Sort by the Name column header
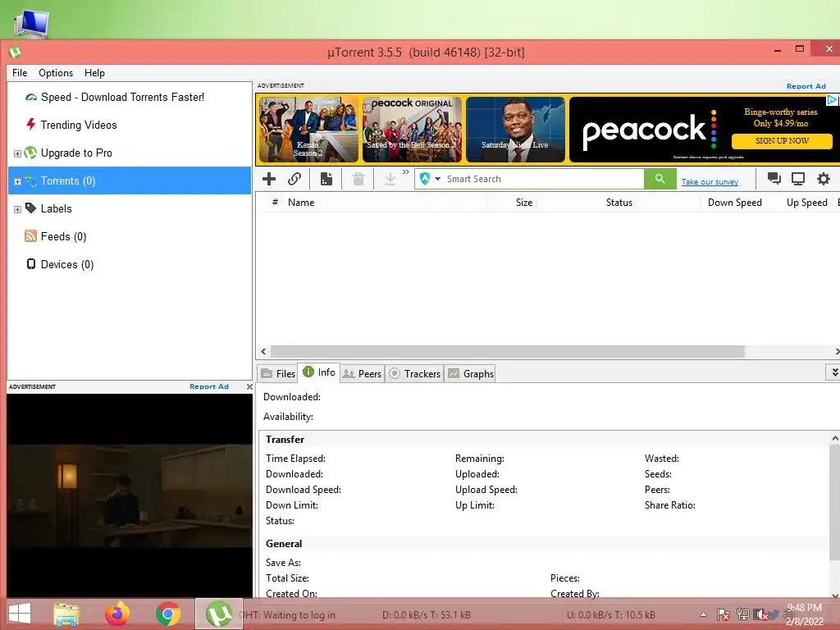Screen dimensions: 840x630 (301, 203)
